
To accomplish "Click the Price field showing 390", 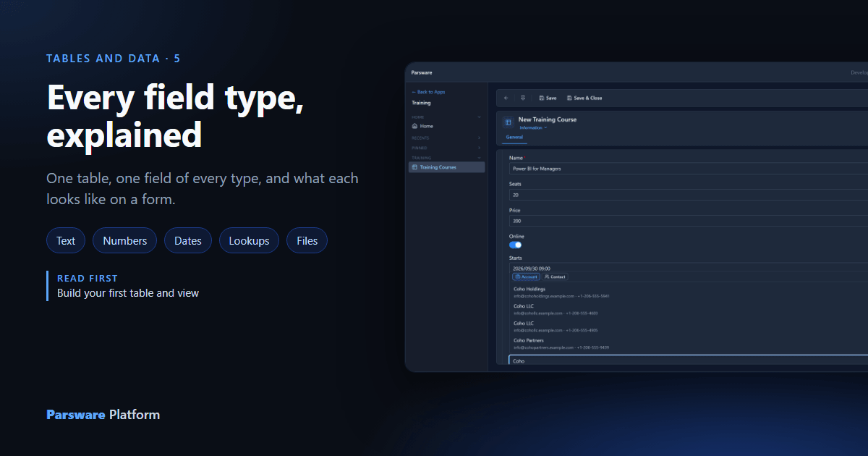I will 688,221.
